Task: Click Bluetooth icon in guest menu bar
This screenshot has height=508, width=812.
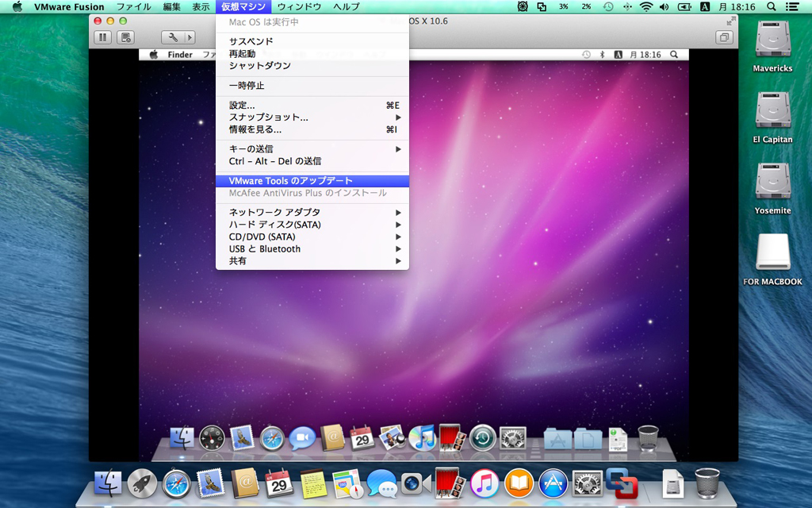Action: tap(603, 55)
